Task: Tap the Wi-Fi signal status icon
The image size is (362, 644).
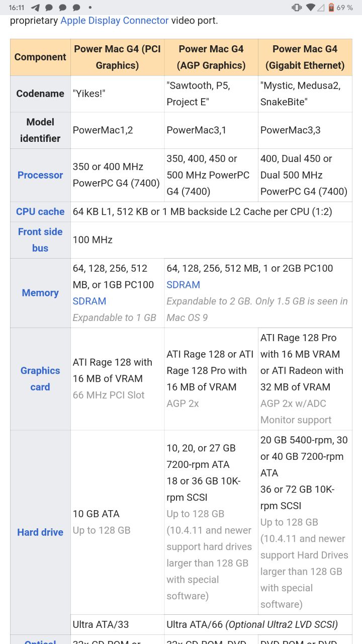Action: pyautogui.click(x=310, y=8)
